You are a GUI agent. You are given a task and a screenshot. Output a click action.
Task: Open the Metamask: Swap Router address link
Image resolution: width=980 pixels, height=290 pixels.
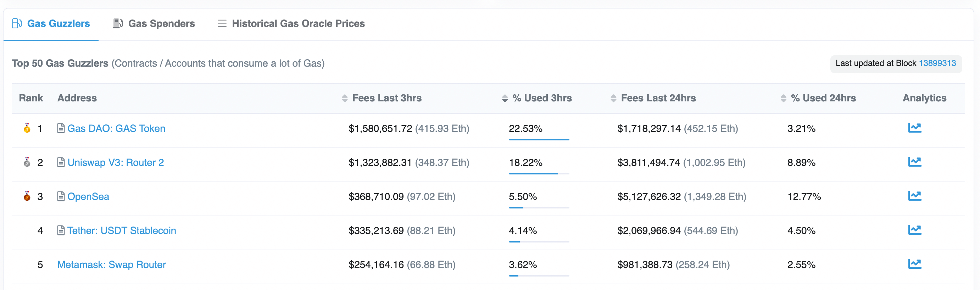(x=111, y=264)
